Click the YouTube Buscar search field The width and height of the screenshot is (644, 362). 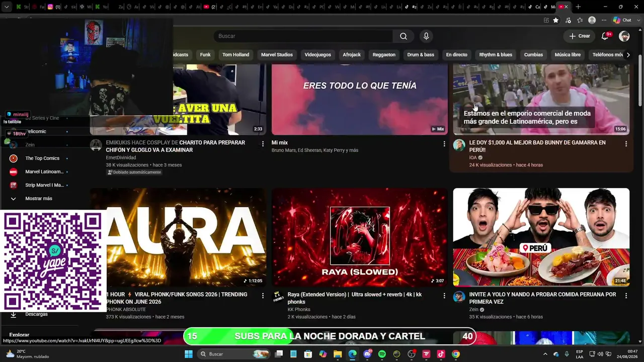(x=303, y=36)
